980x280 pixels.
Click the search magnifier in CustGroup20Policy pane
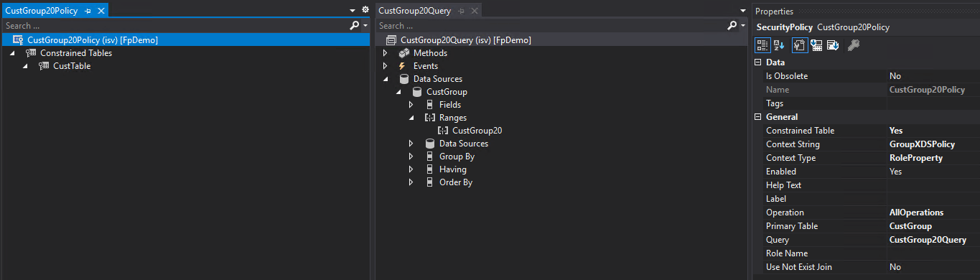point(354,25)
